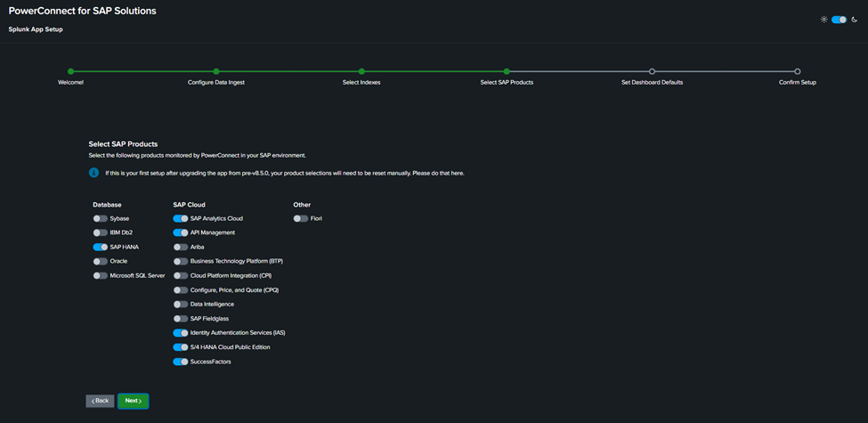Enable Business Technology Platform (BTP) toggle

(181, 261)
